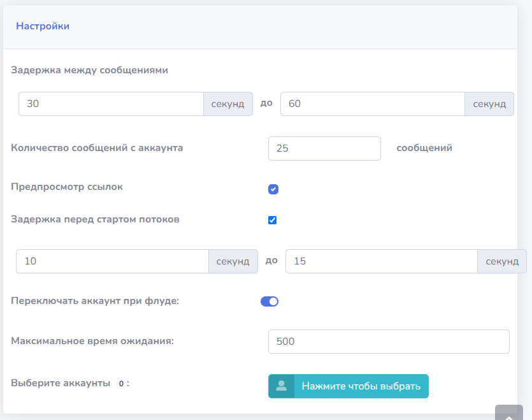The height and width of the screenshot is (420, 532).
Task: Toggle the Предпросмотр ссылок checkbox
Action: [x=273, y=189]
